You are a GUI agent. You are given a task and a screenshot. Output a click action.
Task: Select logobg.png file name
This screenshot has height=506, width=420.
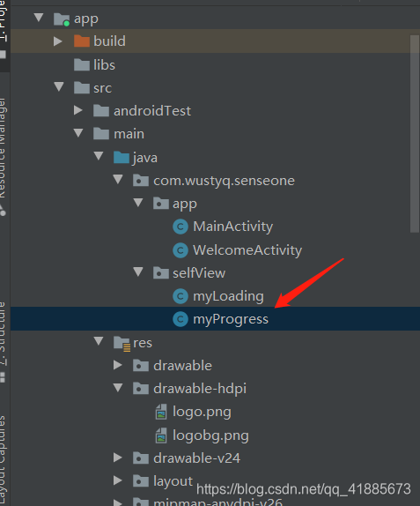(x=210, y=435)
